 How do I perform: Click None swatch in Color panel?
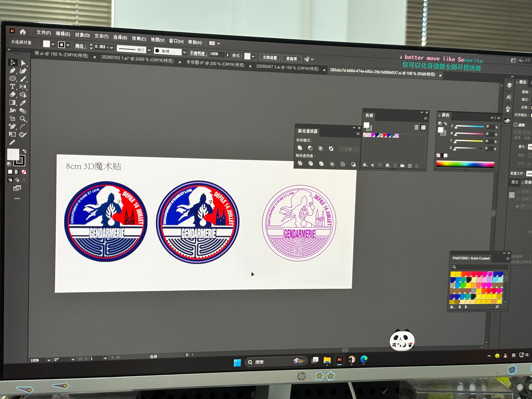point(438,155)
